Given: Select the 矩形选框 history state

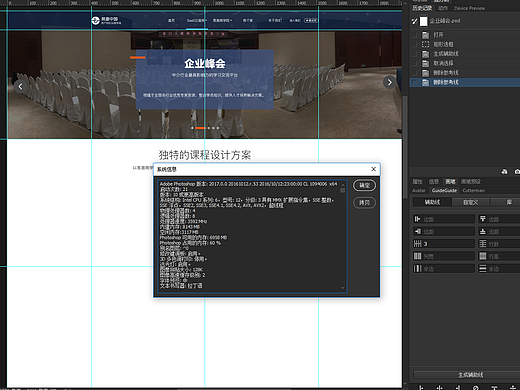Looking at the screenshot, I should pyautogui.click(x=443, y=44).
